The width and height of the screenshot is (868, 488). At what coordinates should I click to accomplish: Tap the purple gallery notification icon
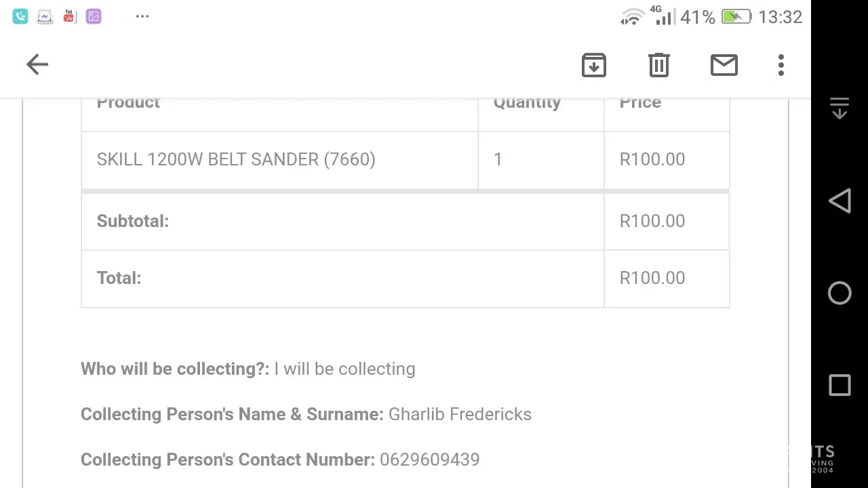(94, 16)
